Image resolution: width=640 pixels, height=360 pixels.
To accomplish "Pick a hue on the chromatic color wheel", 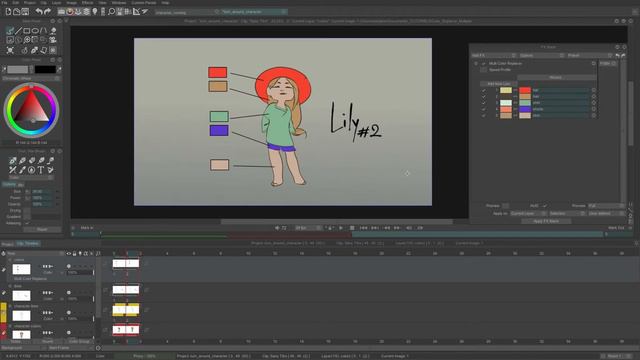I will pos(31,110).
